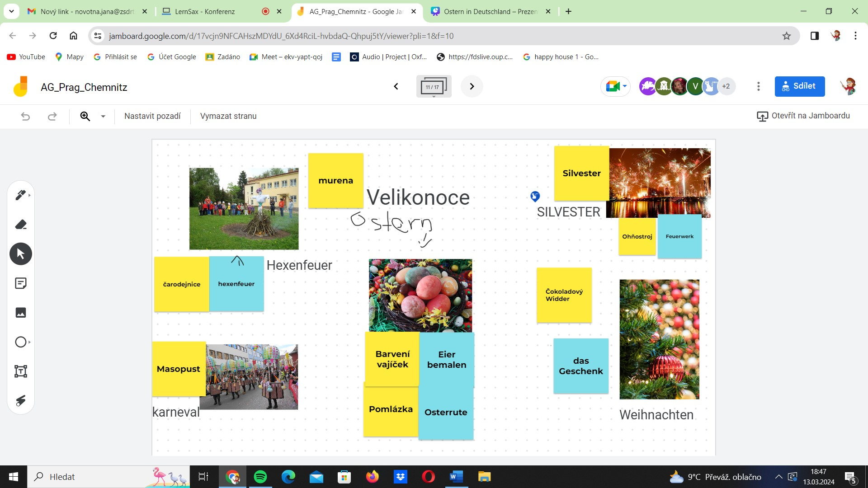
Task: Click the AG_Prag_Chemnitz jam title
Action: pyautogui.click(x=84, y=87)
